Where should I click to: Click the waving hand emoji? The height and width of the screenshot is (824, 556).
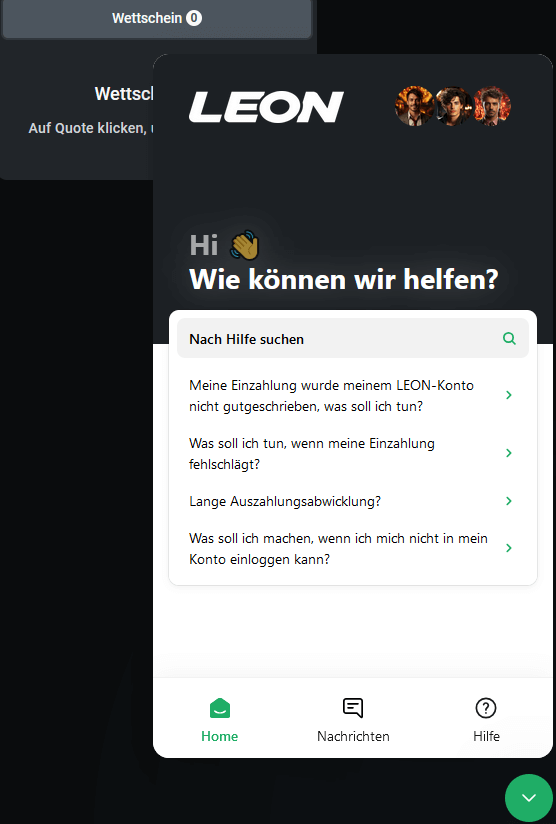245,245
